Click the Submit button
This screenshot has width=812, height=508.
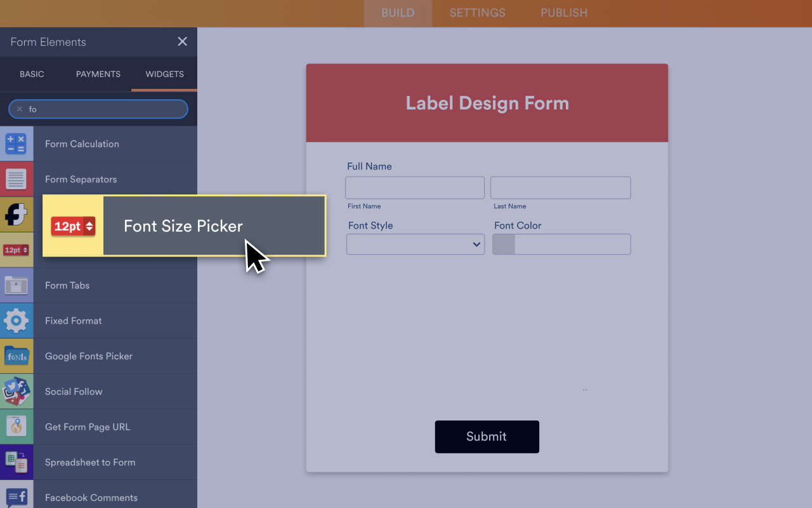coord(487,436)
